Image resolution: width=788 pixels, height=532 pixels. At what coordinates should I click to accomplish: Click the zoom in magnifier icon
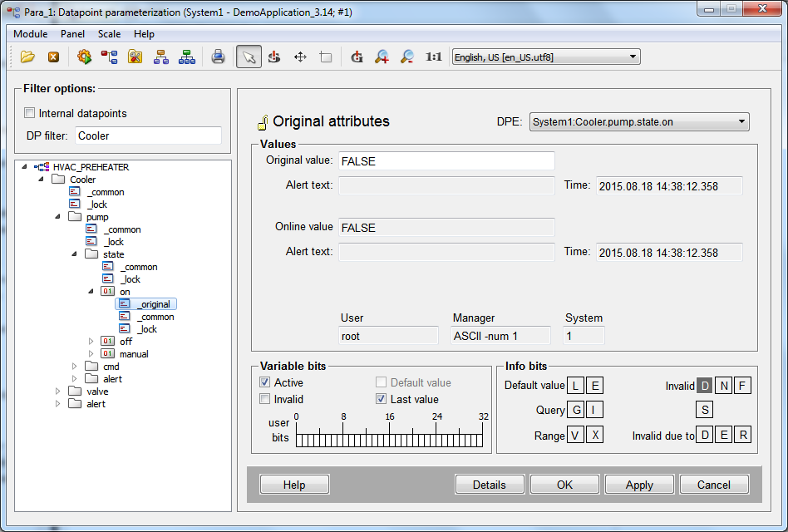382,57
